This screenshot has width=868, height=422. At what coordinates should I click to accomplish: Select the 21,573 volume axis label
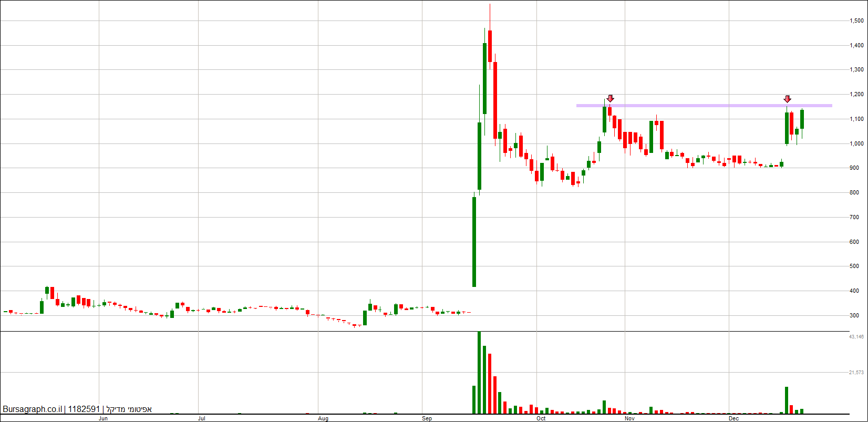pos(856,373)
